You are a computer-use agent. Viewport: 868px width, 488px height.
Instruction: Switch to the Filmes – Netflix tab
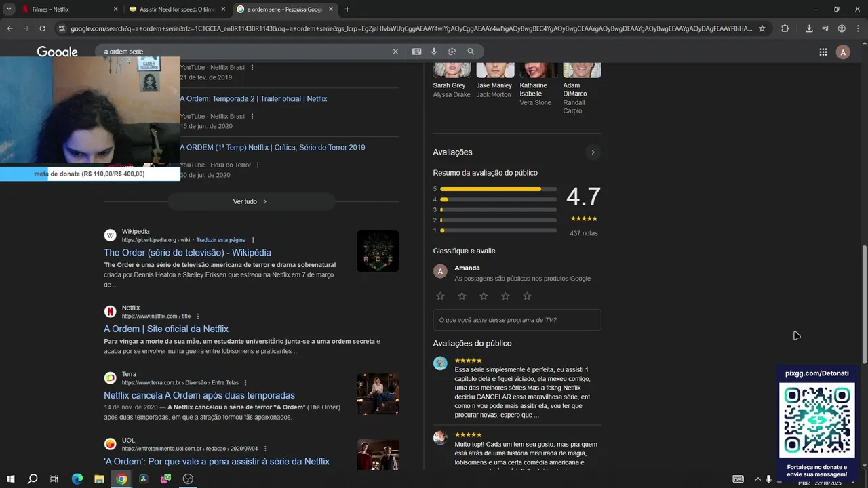[68, 9]
